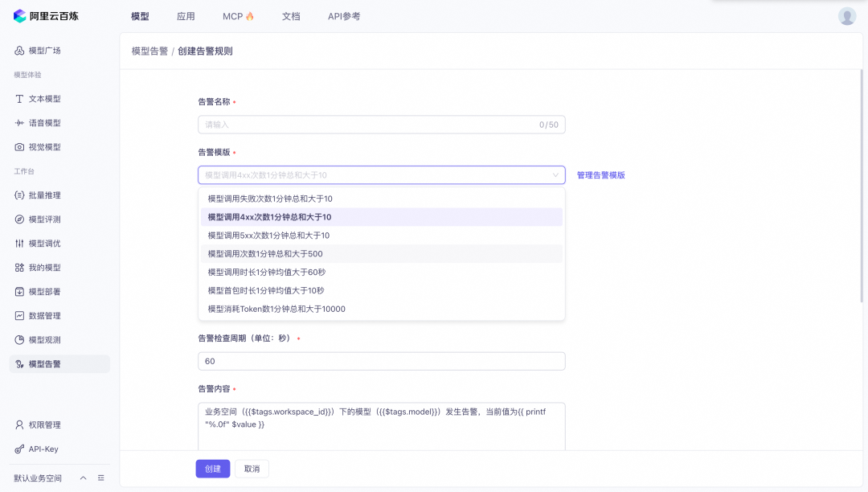Select the 视觉模型 camera icon
Image resolution: width=868 pixels, height=492 pixels.
click(x=19, y=147)
